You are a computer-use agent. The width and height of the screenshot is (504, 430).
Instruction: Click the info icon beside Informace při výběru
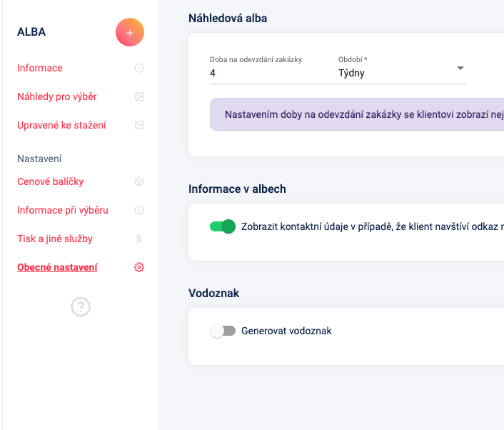pyautogui.click(x=139, y=210)
